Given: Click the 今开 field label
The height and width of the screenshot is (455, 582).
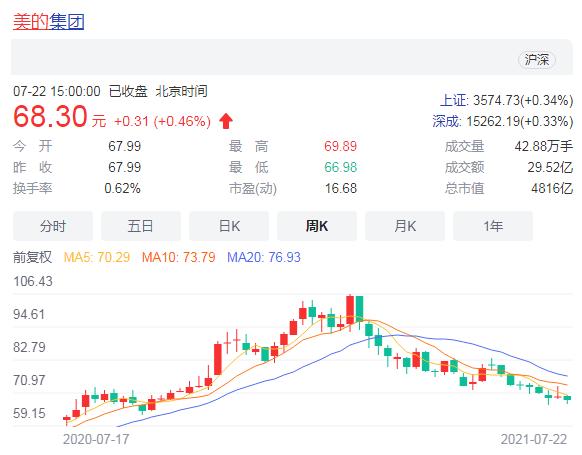Looking at the screenshot, I should coord(32,146).
